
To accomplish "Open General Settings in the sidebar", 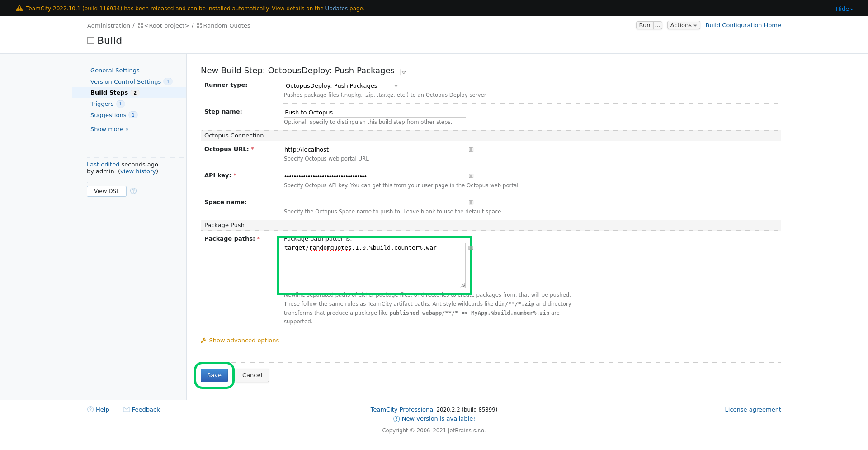I will pyautogui.click(x=115, y=70).
